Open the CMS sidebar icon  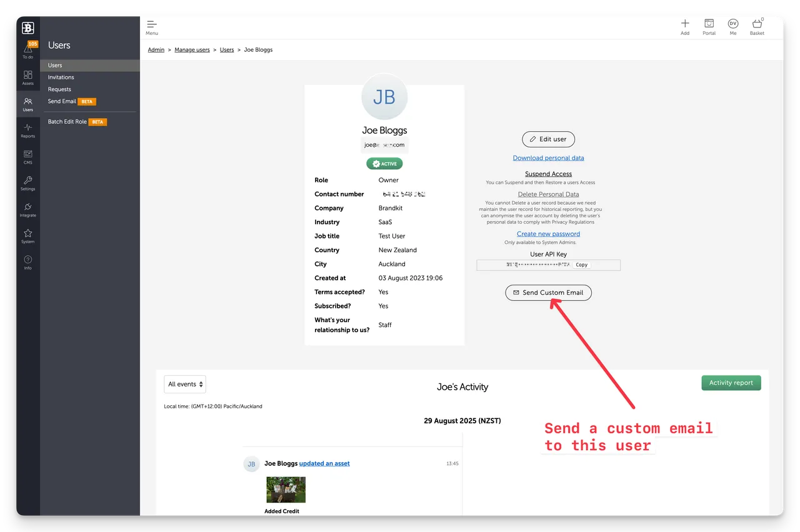click(28, 156)
